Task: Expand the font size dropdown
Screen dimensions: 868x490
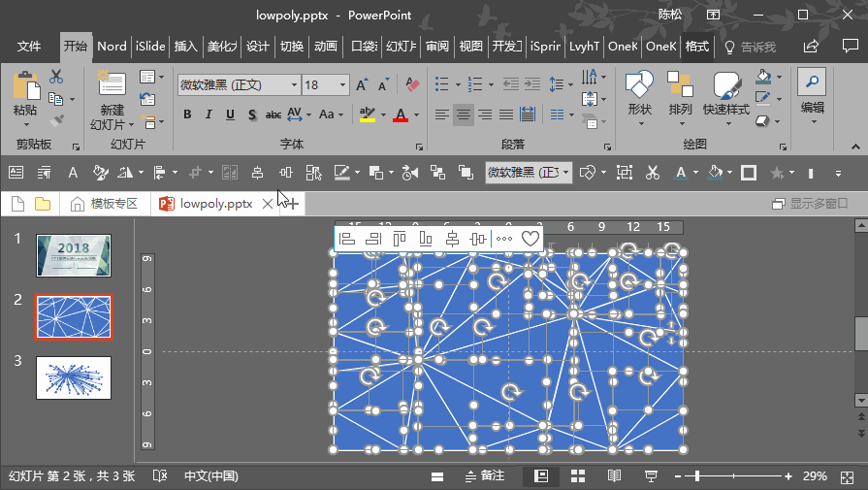Action: tap(340, 85)
